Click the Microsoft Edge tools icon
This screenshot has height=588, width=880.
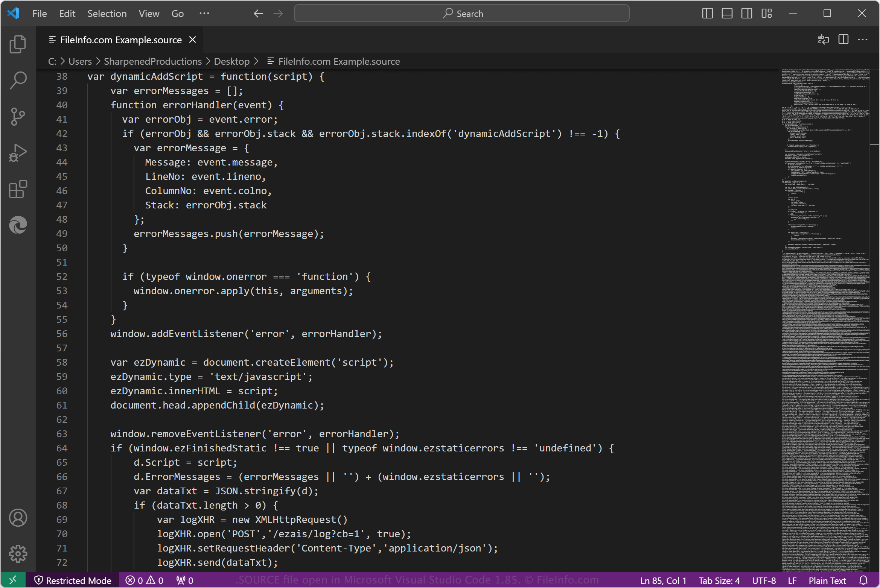pyautogui.click(x=17, y=225)
